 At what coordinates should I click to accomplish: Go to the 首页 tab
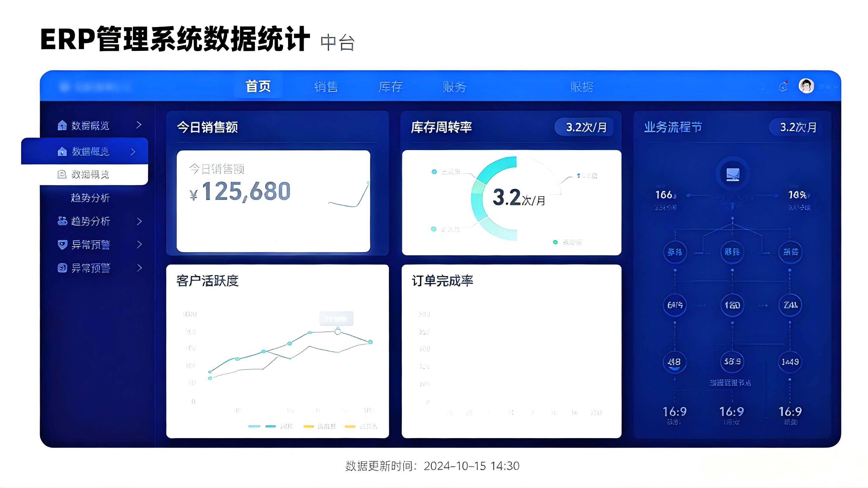tap(258, 86)
